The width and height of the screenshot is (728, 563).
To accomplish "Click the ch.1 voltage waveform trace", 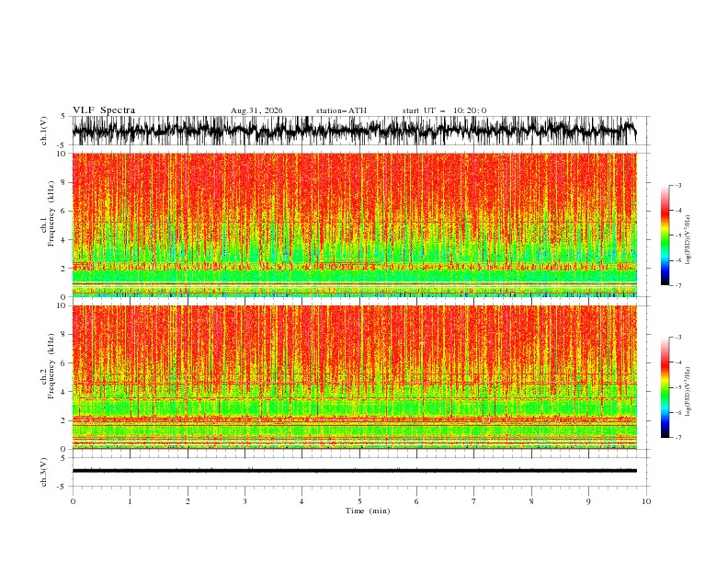I will click(354, 131).
